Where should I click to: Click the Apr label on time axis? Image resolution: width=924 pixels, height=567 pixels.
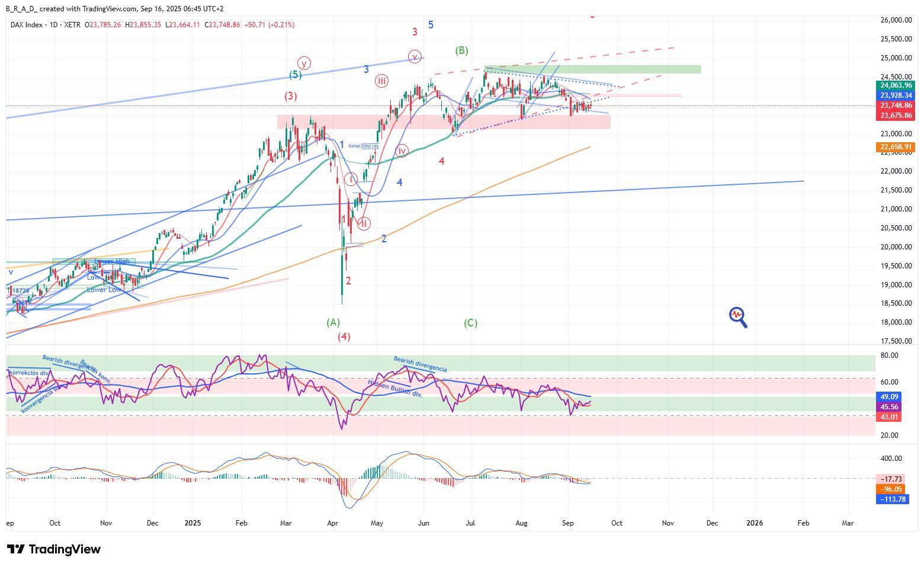tap(332, 523)
